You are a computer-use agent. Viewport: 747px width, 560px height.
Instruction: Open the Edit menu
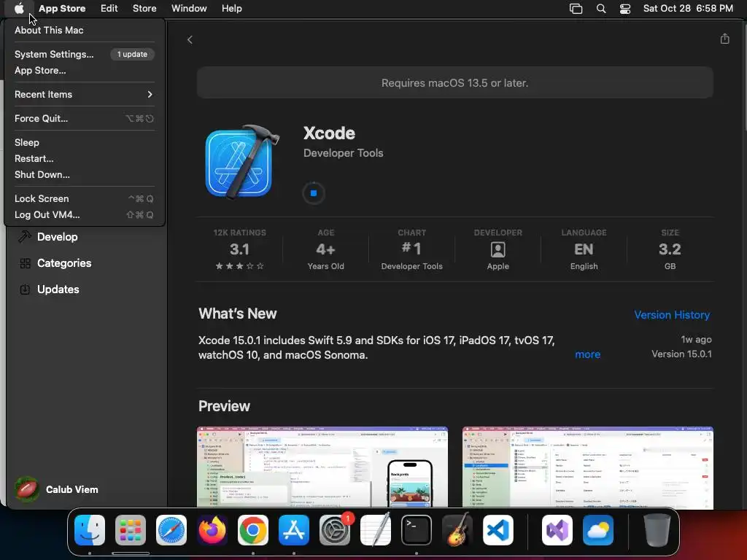[109, 8]
